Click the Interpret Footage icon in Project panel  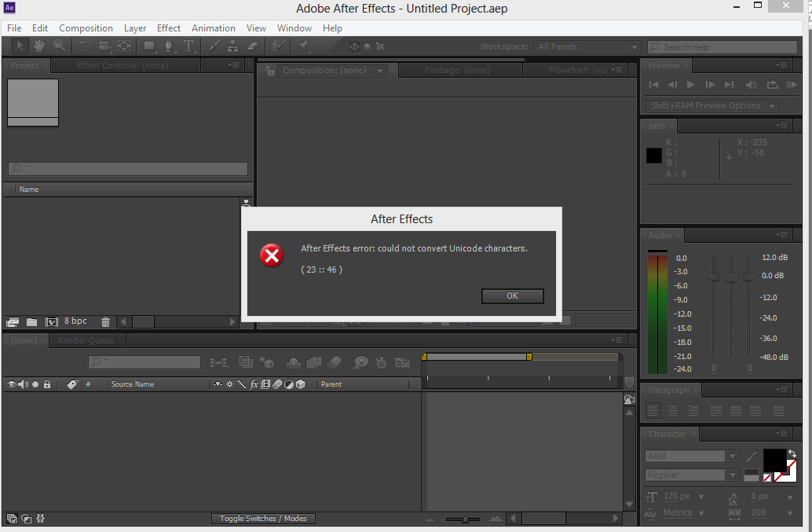pos(13,322)
